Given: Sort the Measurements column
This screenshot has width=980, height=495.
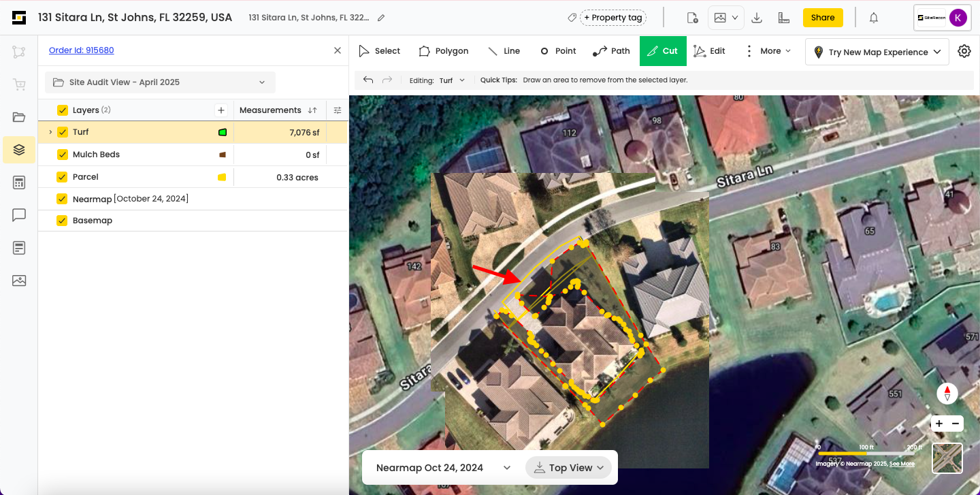Looking at the screenshot, I should tap(312, 110).
